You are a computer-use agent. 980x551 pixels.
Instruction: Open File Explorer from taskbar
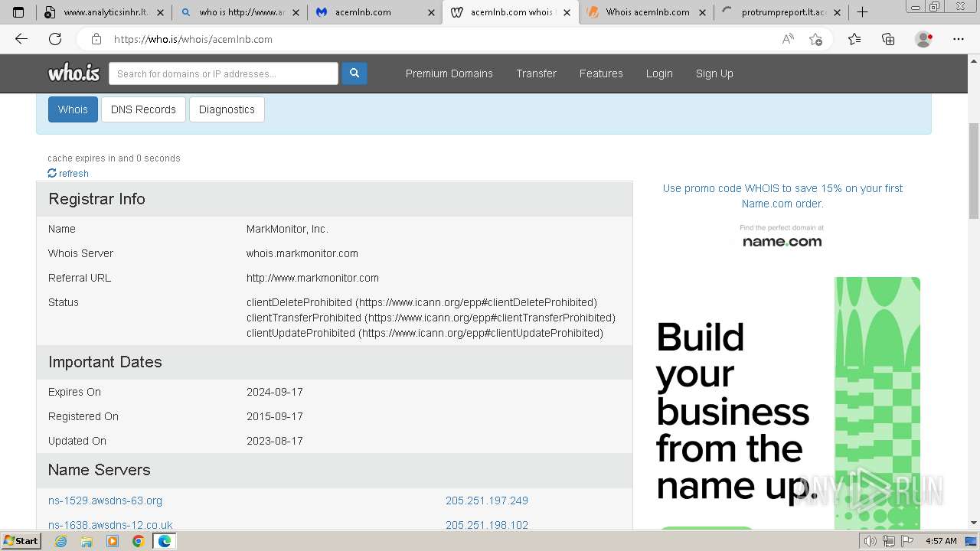point(87,541)
